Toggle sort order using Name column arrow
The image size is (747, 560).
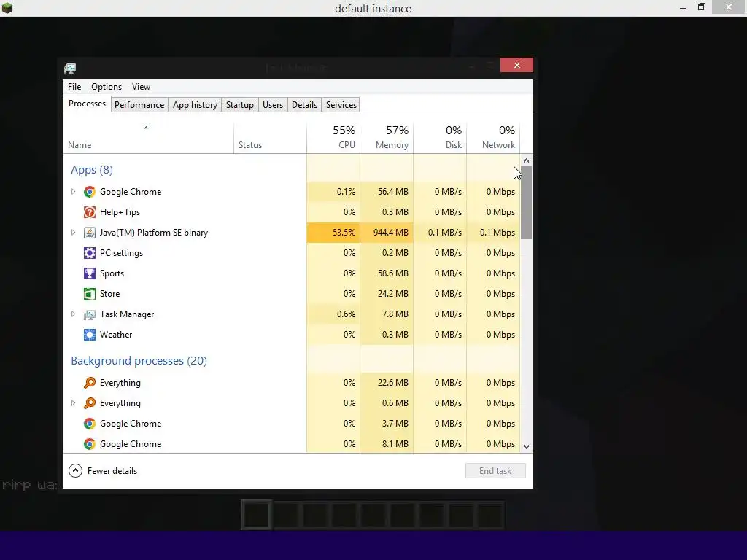tap(146, 128)
